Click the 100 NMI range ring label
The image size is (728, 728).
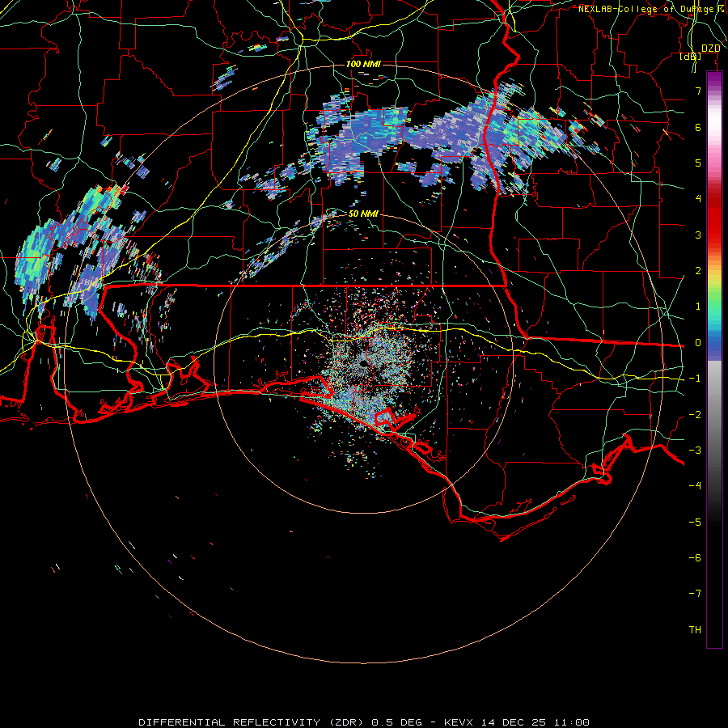pyautogui.click(x=363, y=64)
